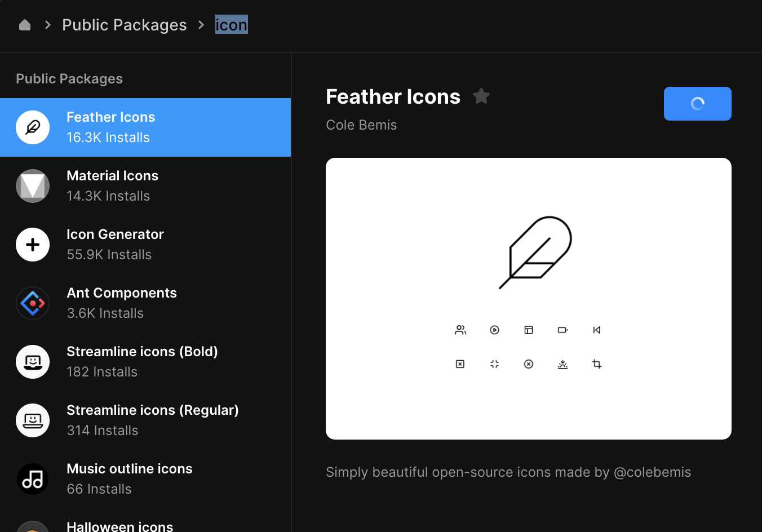Screen dimensions: 762x532
Task: Click the 'Public Packages' sidebar heading
Action: [69, 79]
